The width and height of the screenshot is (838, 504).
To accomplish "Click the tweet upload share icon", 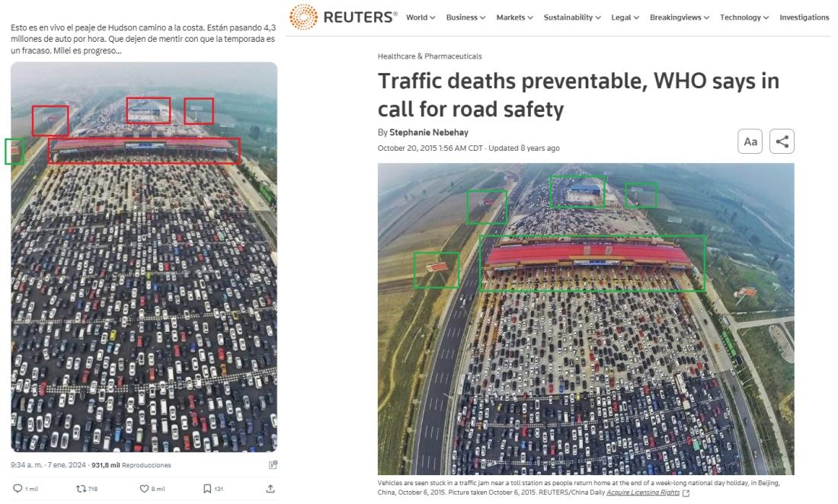I will [270, 489].
